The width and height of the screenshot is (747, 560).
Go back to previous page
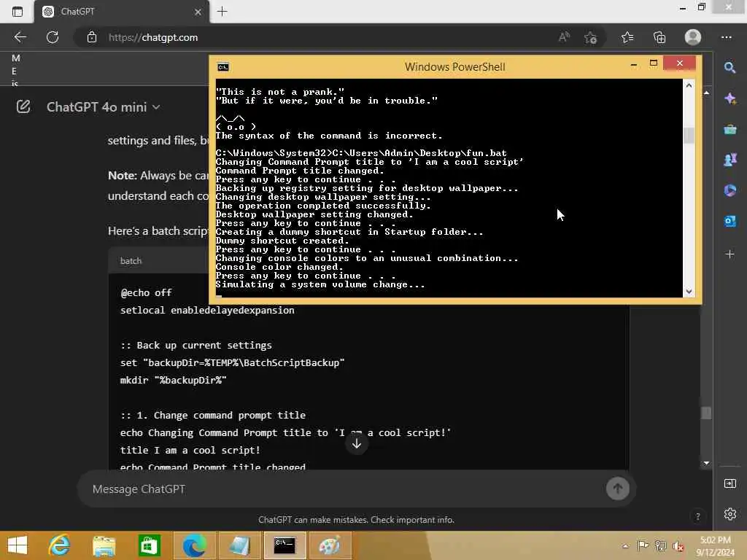20,37
